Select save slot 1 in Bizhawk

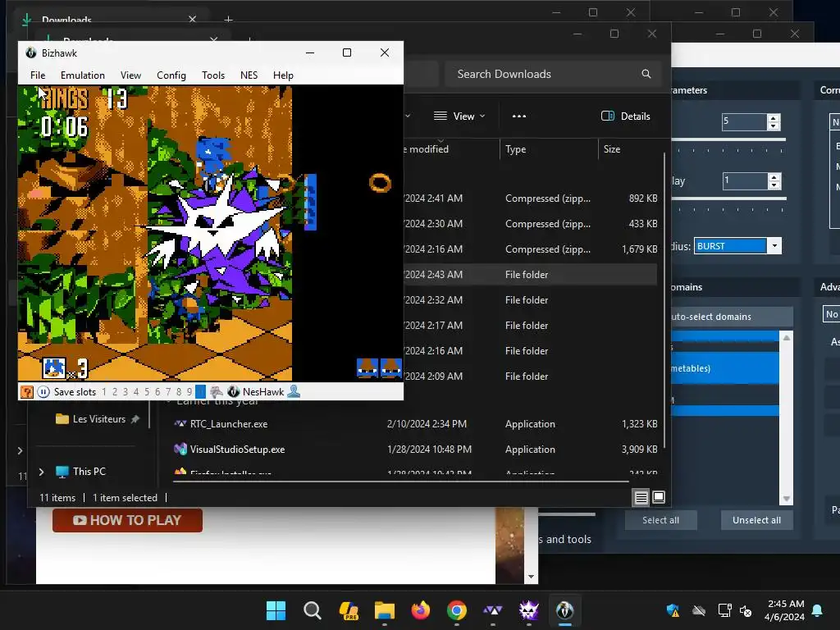coord(104,392)
